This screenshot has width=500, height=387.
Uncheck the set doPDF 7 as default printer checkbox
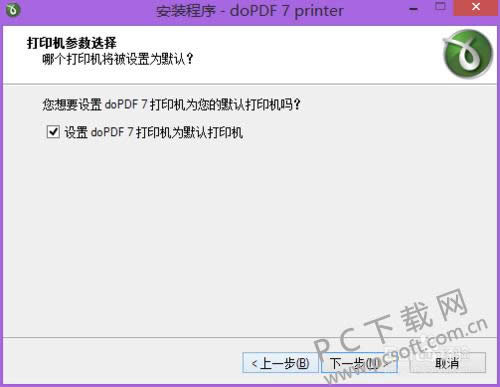click(x=53, y=132)
